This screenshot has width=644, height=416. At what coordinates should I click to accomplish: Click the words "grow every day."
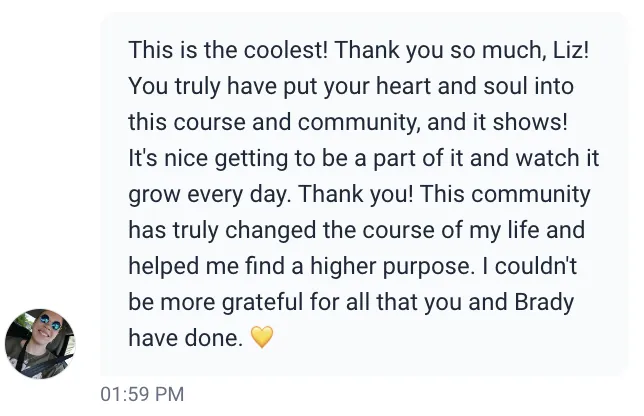210,195
